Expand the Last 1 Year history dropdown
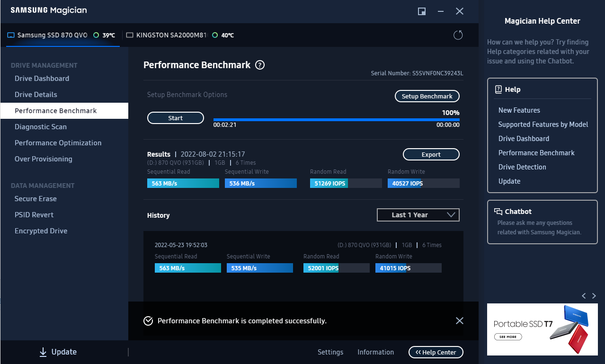The width and height of the screenshot is (605, 364). point(418,215)
